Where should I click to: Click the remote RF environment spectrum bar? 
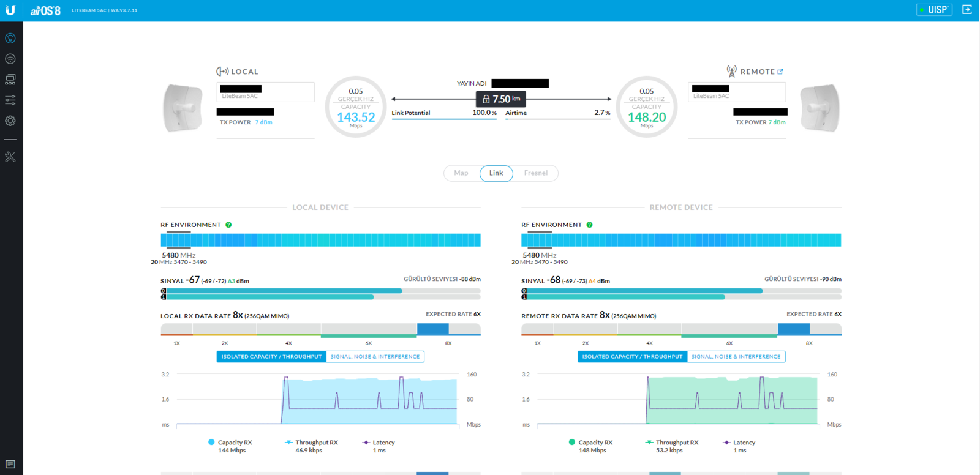point(681,240)
